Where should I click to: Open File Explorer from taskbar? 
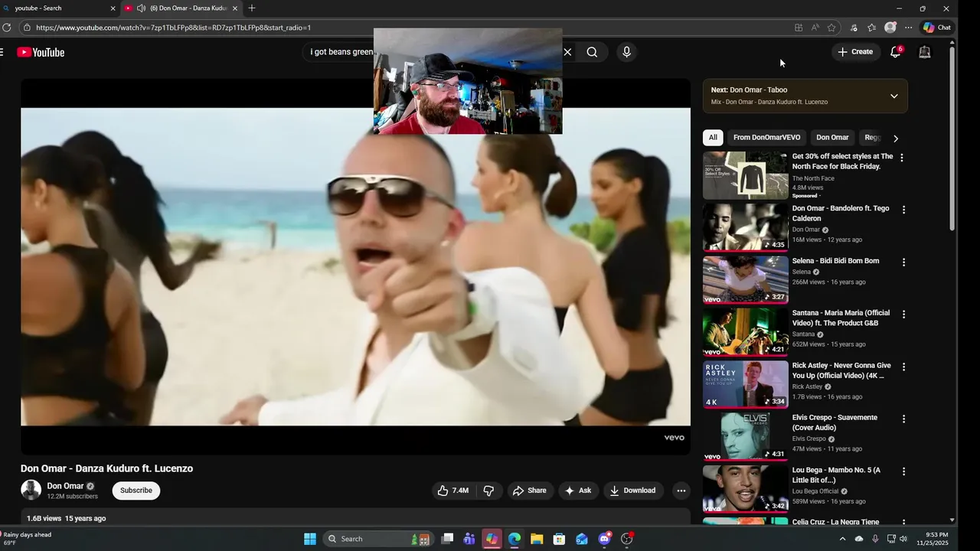(537, 539)
